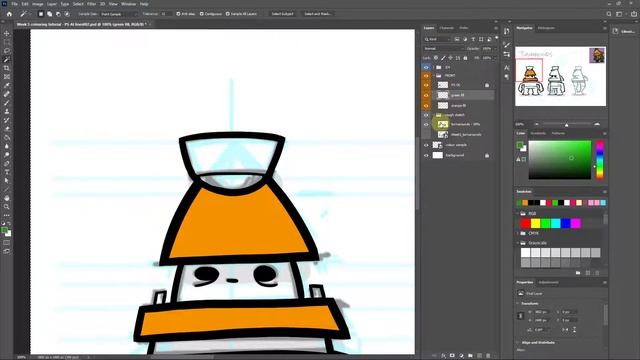Open the Image menu
The image size is (640, 360).
click(38, 4)
